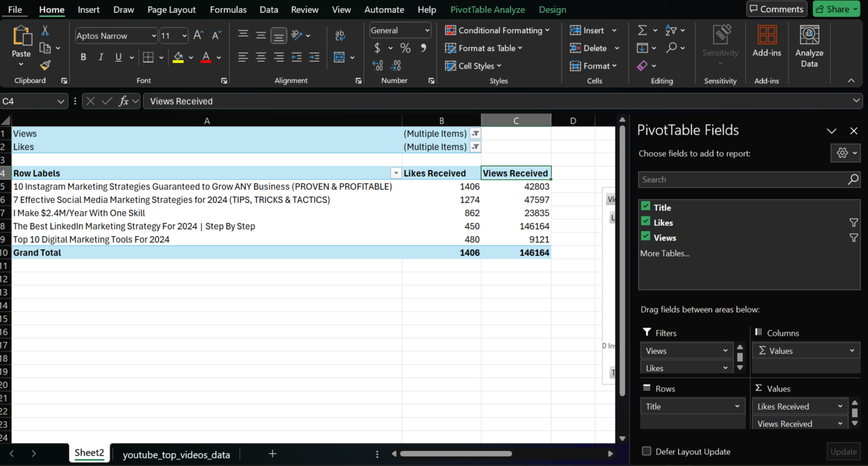This screenshot has height=466, width=868.
Task: Click the Paste clipboard icon
Action: point(22,37)
